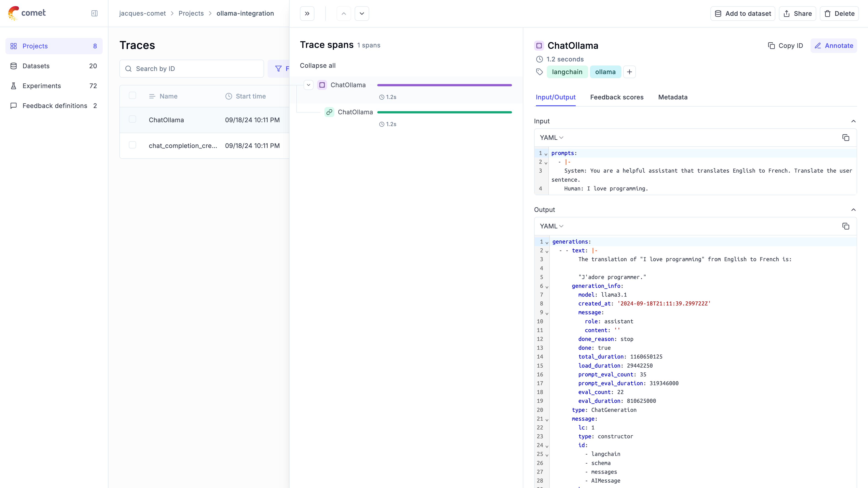Click the Search by ID field
The width and height of the screenshot is (868, 488).
point(196,69)
